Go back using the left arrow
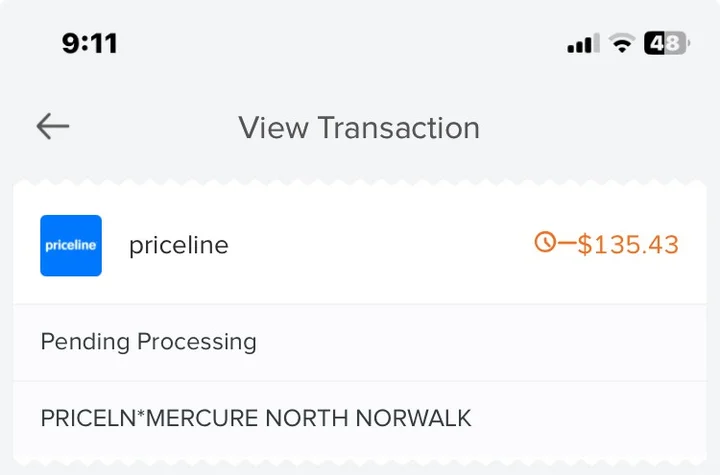 click(53, 126)
